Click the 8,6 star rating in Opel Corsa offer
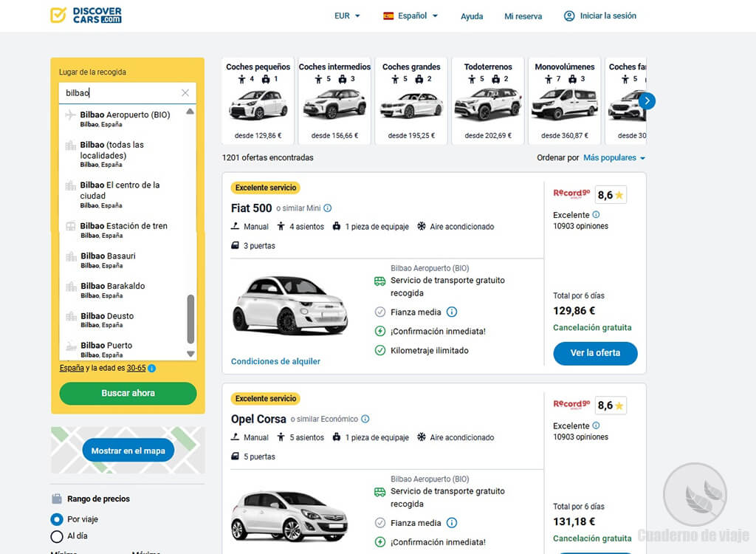The image size is (756, 554). [x=611, y=406]
